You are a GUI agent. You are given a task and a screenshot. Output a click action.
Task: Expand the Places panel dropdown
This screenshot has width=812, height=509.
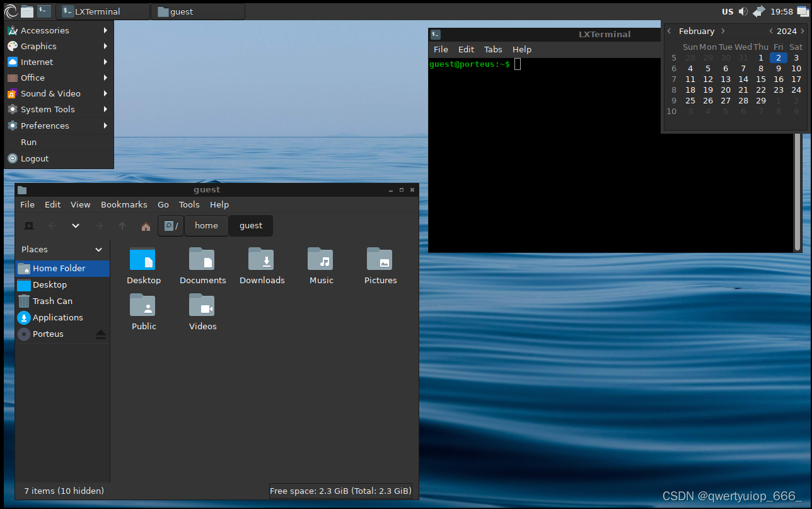(97, 249)
